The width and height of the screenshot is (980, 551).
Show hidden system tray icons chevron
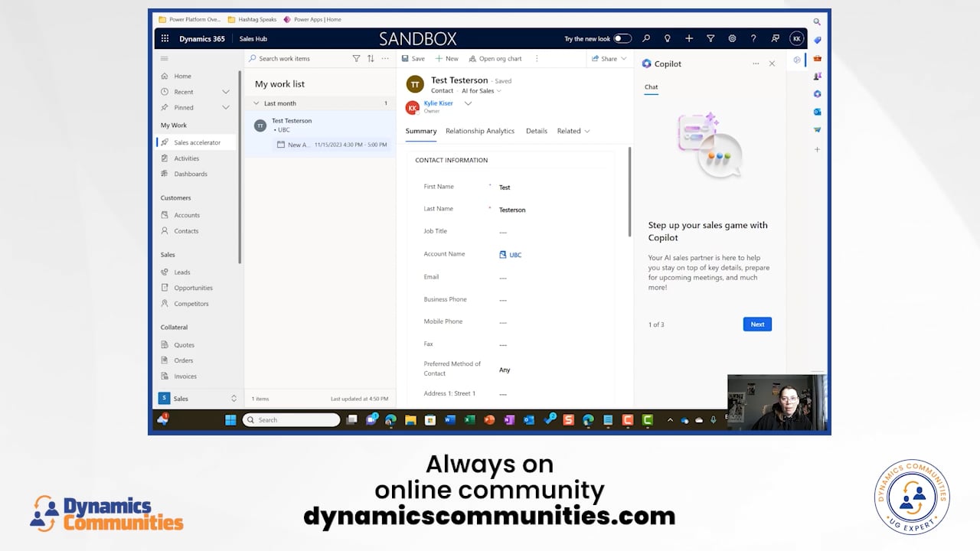(x=671, y=419)
